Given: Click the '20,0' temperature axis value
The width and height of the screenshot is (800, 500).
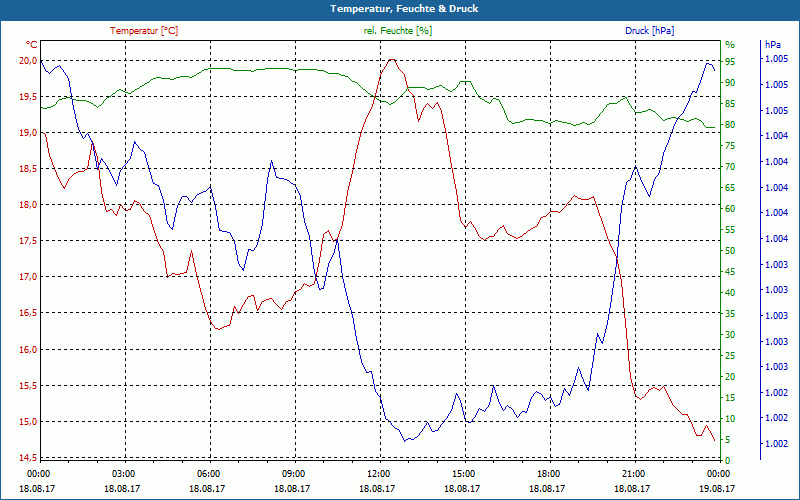Looking at the screenshot, I should [28, 61].
